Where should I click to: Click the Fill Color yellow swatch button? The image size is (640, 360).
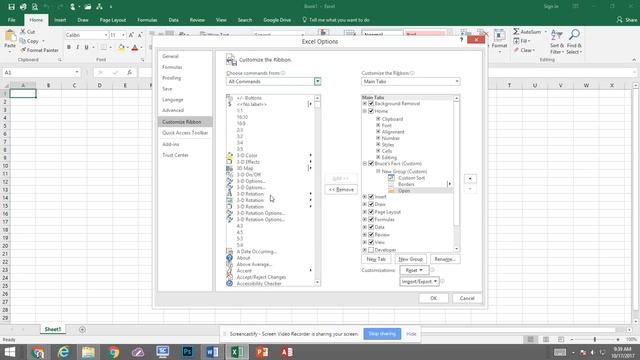tap(121, 48)
